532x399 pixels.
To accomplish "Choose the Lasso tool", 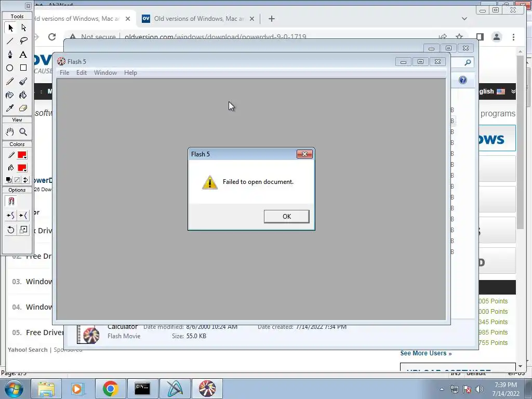I will click(23, 41).
